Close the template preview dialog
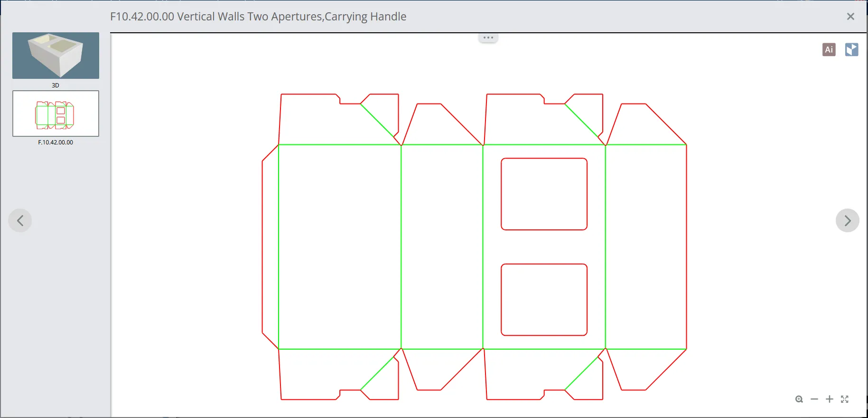Screen dimensions: 868x418 (x=850, y=17)
